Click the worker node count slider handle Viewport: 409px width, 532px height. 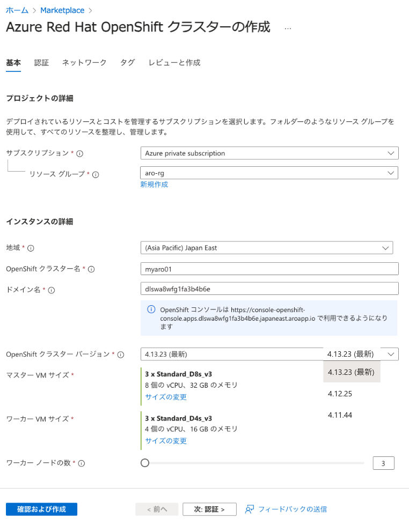click(x=145, y=463)
